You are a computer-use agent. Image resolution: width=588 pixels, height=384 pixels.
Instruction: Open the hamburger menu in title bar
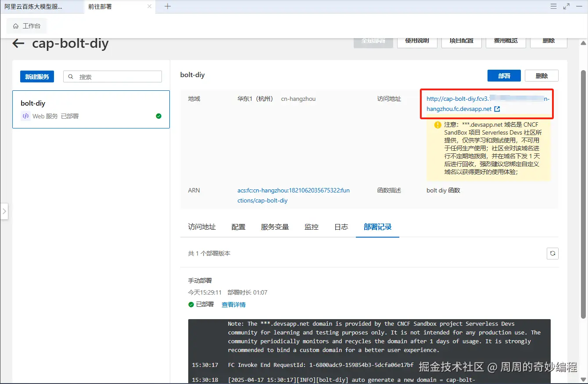[554, 6]
